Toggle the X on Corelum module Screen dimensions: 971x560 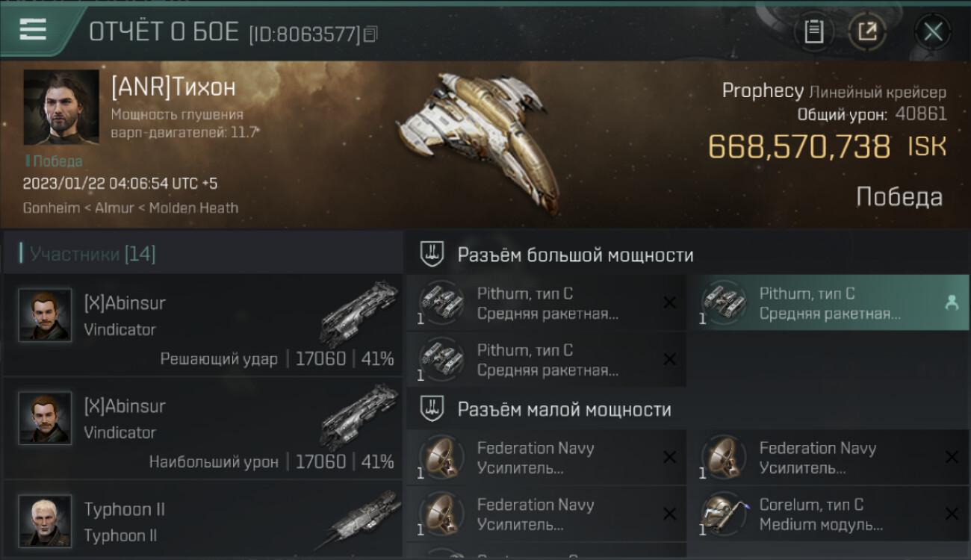952,514
